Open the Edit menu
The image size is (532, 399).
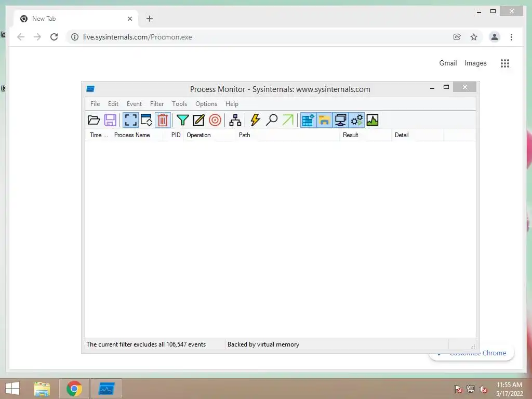[x=113, y=104]
